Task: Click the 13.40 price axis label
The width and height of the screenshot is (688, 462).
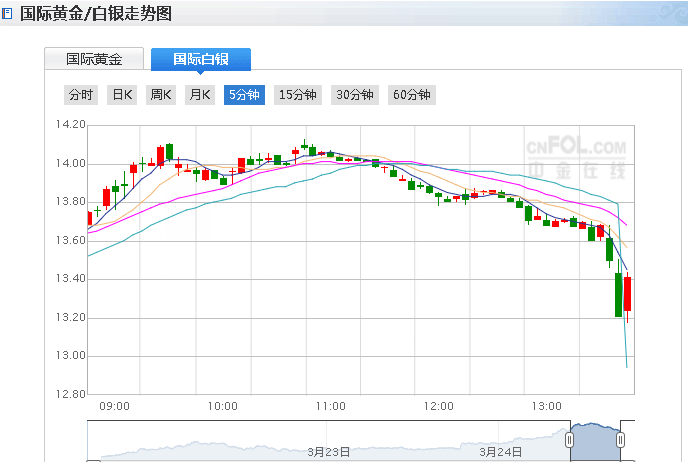Action: tap(70, 279)
